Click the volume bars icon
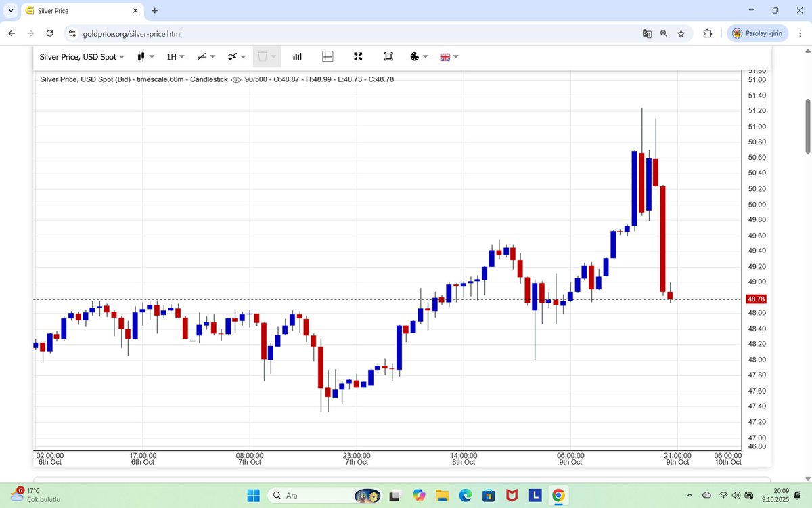The width and height of the screenshot is (812, 508). [297, 57]
